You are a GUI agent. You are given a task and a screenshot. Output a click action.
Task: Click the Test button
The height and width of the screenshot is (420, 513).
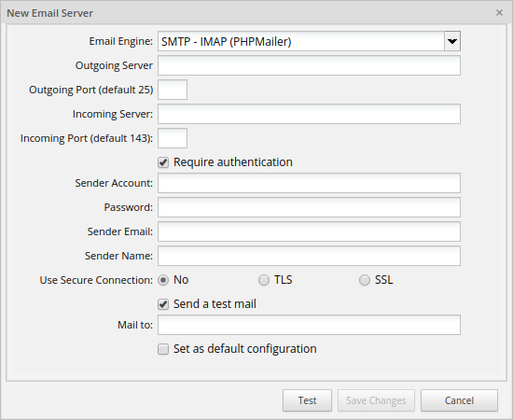pyautogui.click(x=307, y=400)
